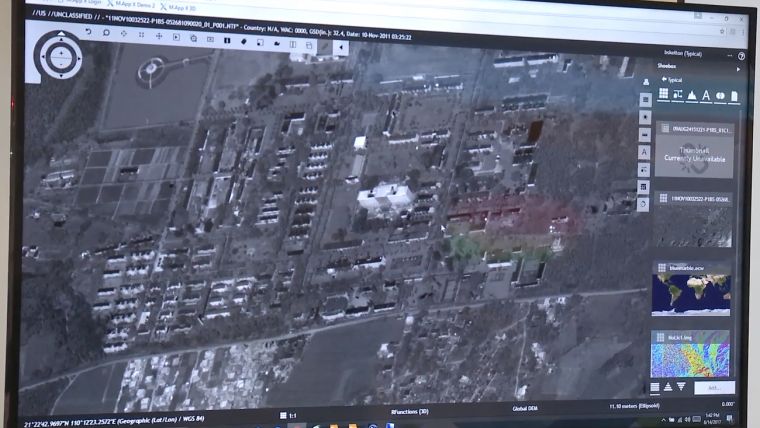Click the refresh circle button on the side strip
This screenshot has width=760, height=428.
click(x=643, y=204)
